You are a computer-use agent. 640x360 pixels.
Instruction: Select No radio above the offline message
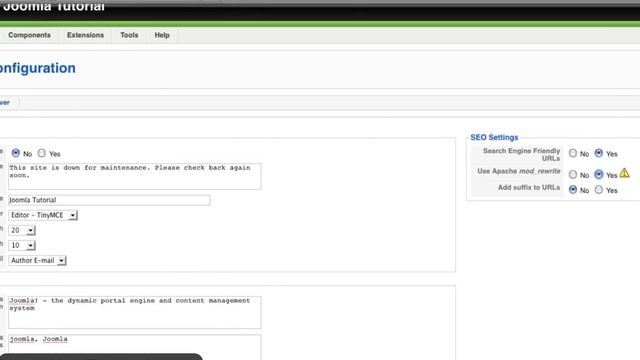click(16, 153)
